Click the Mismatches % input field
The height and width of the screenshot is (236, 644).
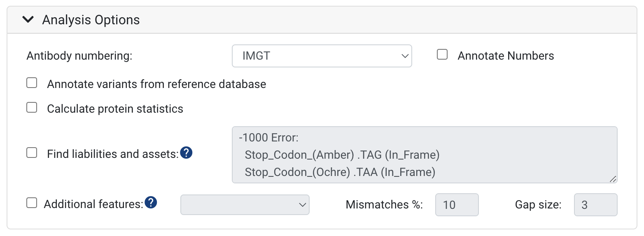point(457,205)
